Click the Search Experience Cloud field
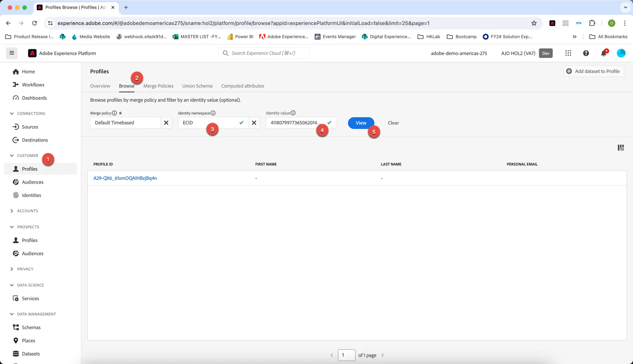This screenshot has width=633, height=364. coord(264,53)
